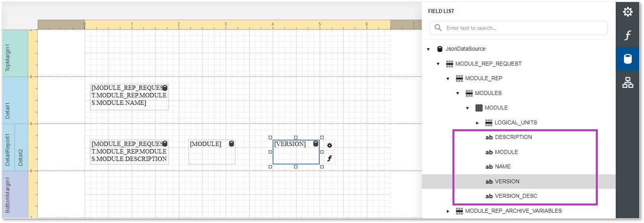Collapse the JsonDataSource node

(x=429, y=49)
